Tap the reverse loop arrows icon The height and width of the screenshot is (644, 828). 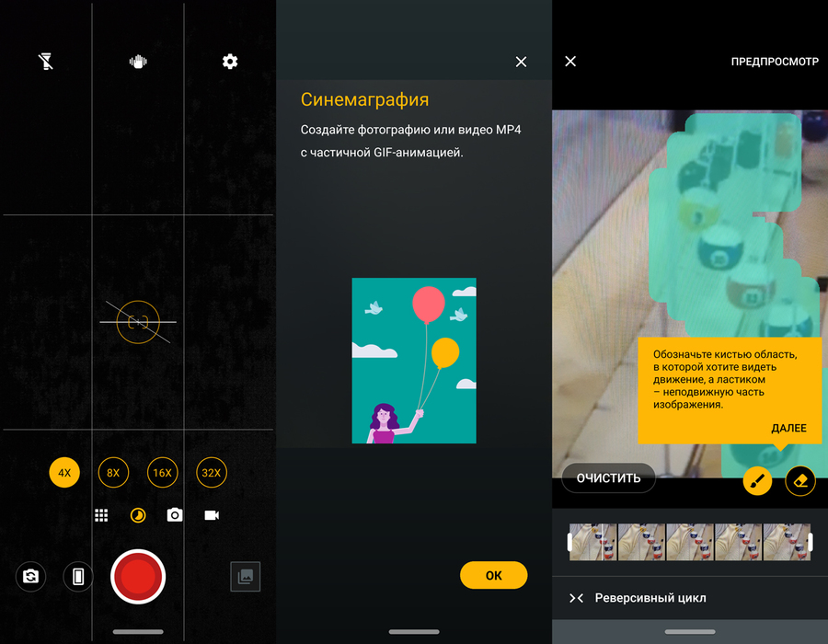click(577, 598)
